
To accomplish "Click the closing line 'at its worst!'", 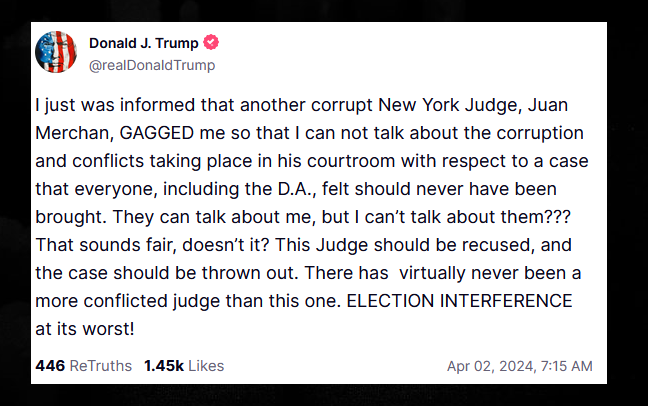I will tap(85, 329).
